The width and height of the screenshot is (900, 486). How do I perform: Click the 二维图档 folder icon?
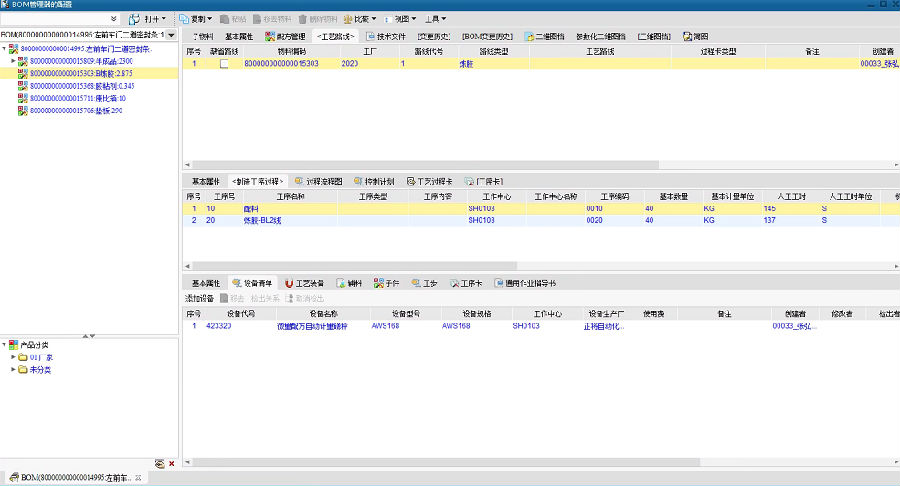point(529,37)
